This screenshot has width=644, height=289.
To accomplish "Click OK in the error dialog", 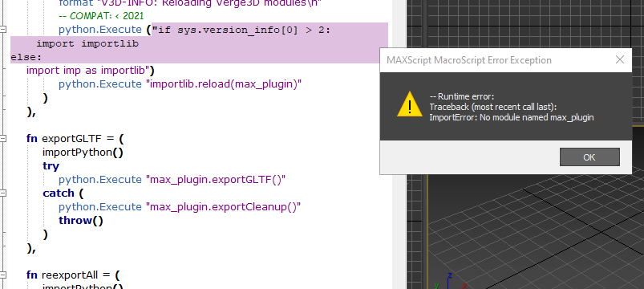I will pos(589,157).
